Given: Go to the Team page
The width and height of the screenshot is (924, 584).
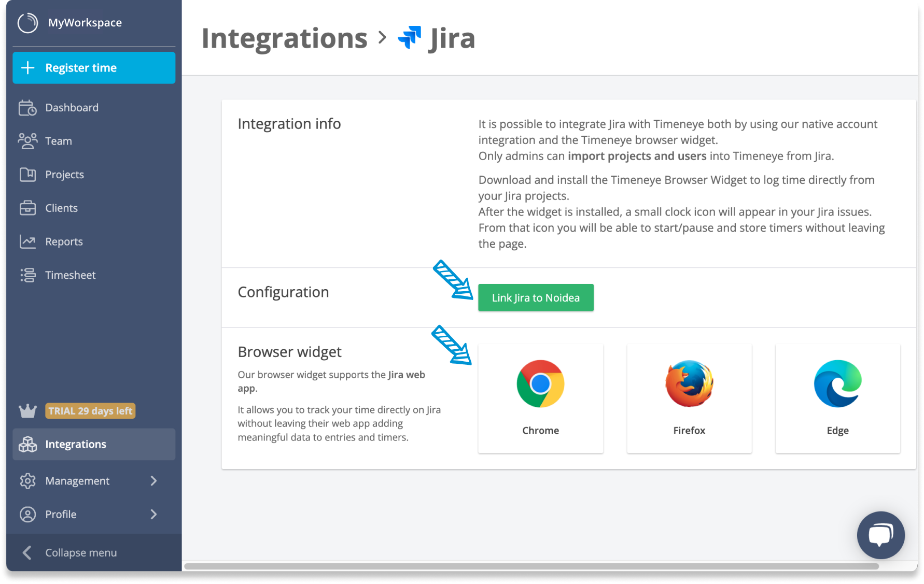Looking at the screenshot, I should [94, 141].
